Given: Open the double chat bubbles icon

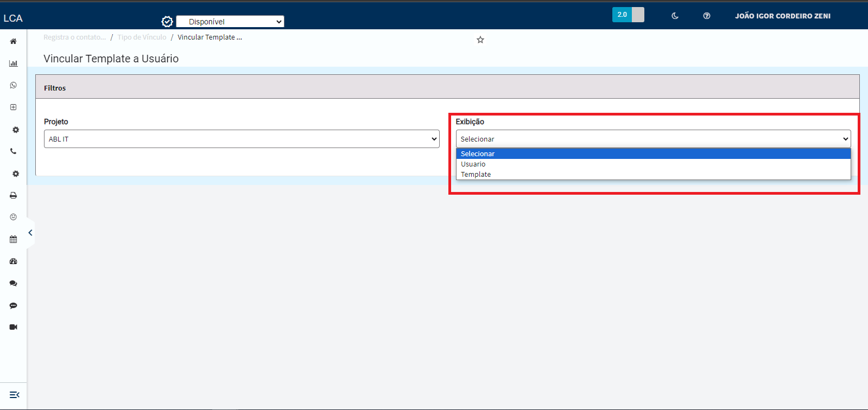Looking at the screenshot, I should [13, 283].
